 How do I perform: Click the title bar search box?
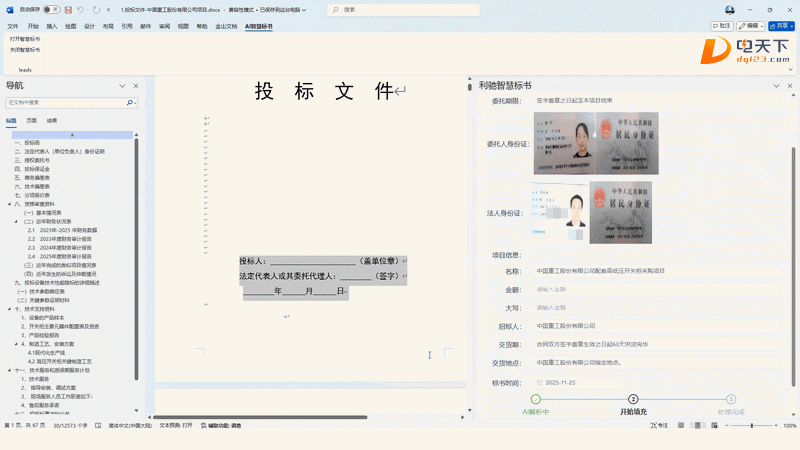coord(403,10)
